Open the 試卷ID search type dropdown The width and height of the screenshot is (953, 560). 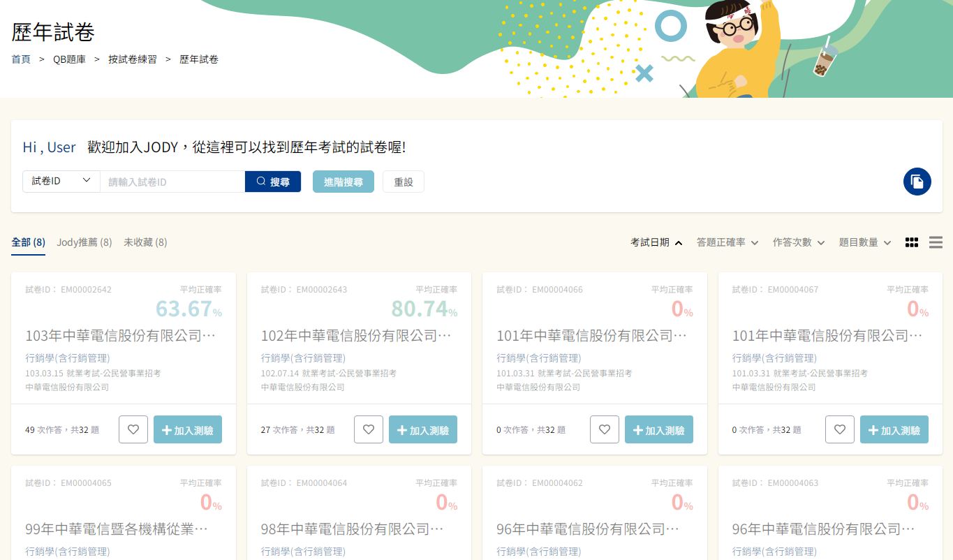coord(61,182)
